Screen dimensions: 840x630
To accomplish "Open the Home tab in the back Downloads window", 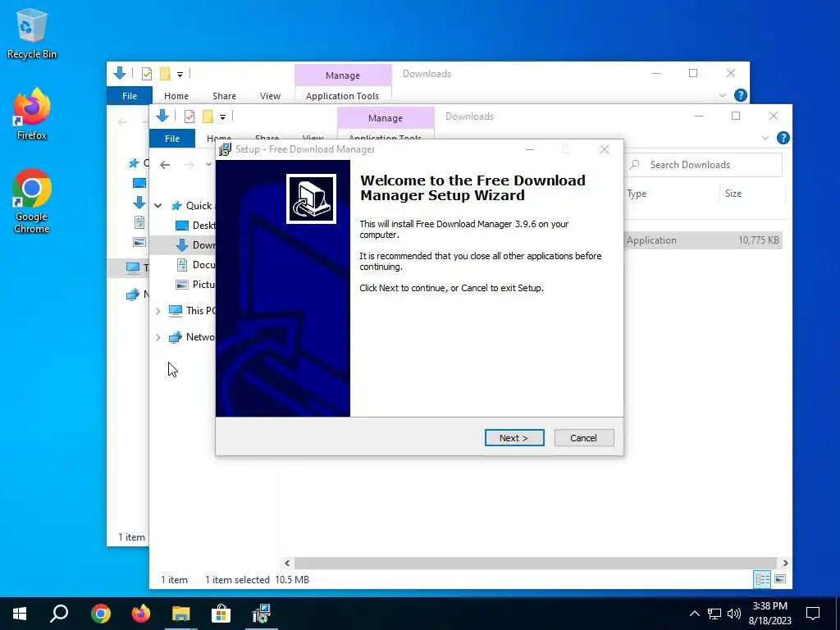I will click(x=176, y=96).
